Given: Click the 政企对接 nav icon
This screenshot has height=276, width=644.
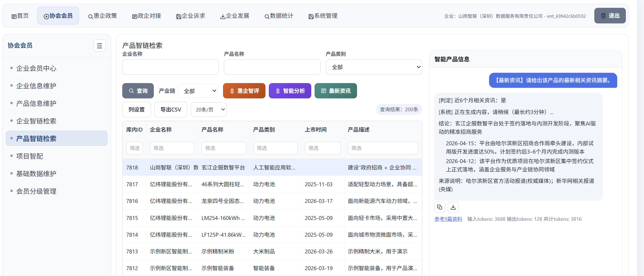Looking at the screenshot, I should click(135, 16).
